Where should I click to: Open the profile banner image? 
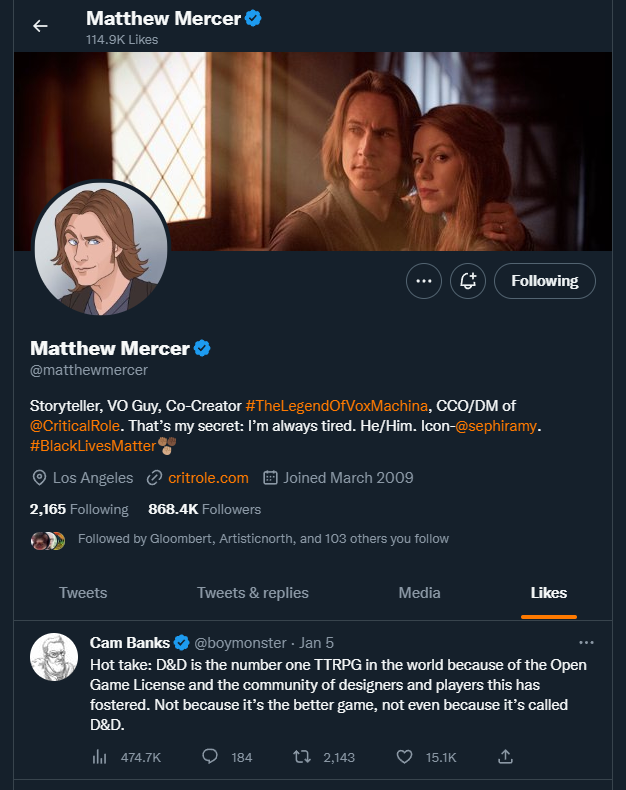tap(312, 150)
